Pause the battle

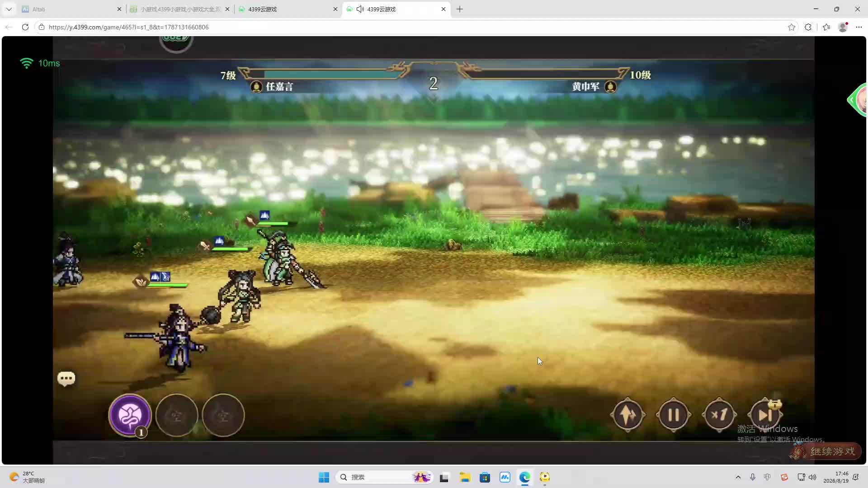click(674, 415)
